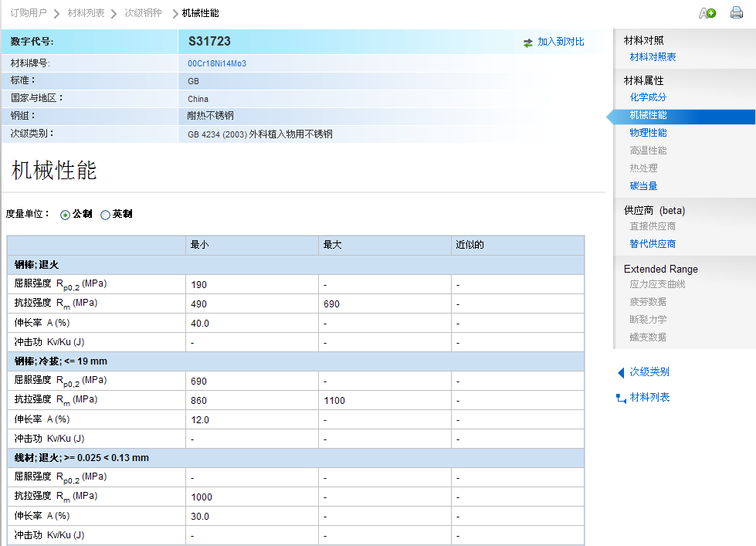The image size is (756, 546).
Task: Go to 次级钢种 in the breadcrumb
Action: 144,14
